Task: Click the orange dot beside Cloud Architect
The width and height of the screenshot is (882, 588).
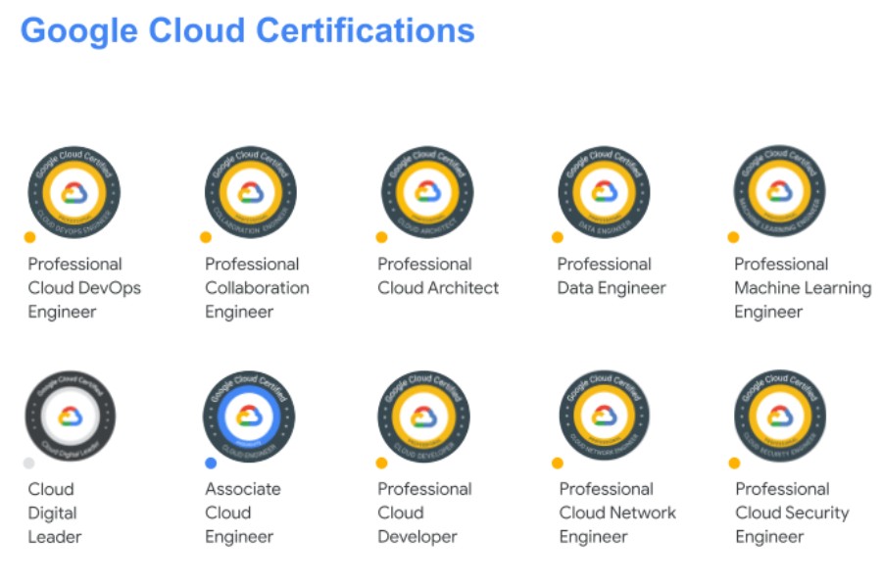Action: (381, 237)
